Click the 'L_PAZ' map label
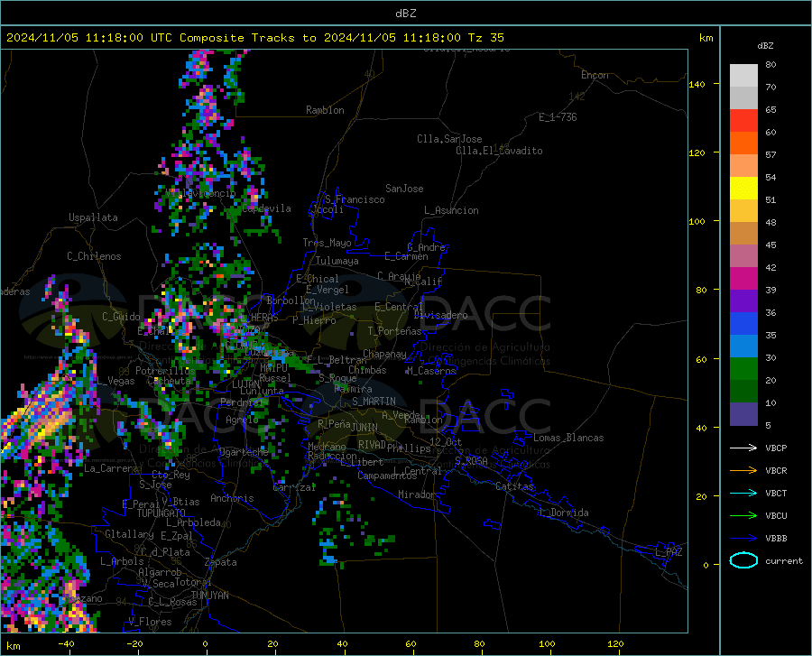812x656 pixels. pyautogui.click(x=669, y=552)
